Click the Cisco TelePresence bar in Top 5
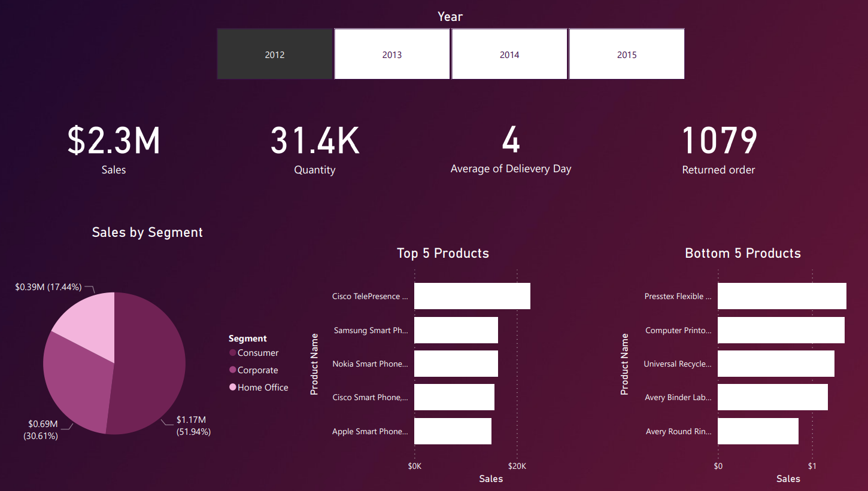 [x=472, y=296]
